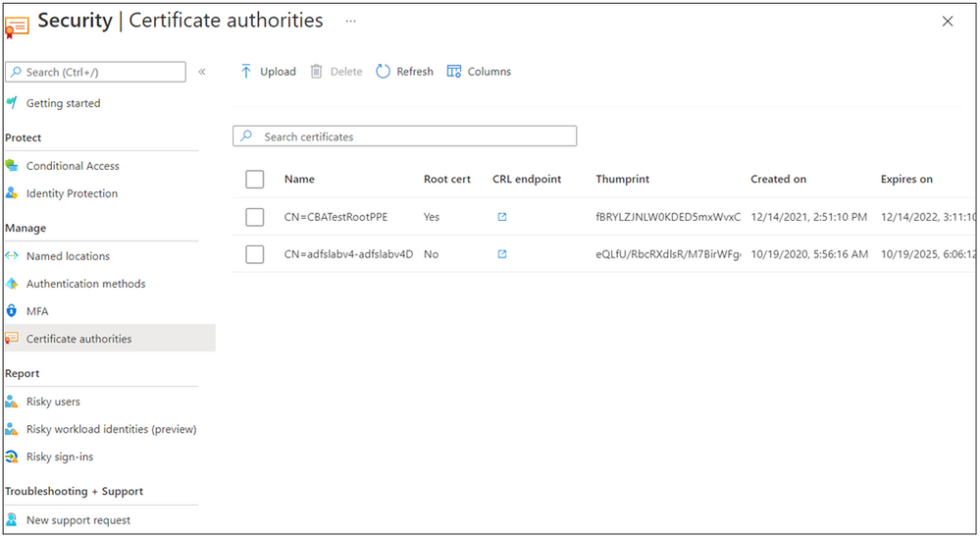Toggle the select-all header checkbox
Image resolution: width=980 pixels, height=538 pixels.
coord(254,180)
